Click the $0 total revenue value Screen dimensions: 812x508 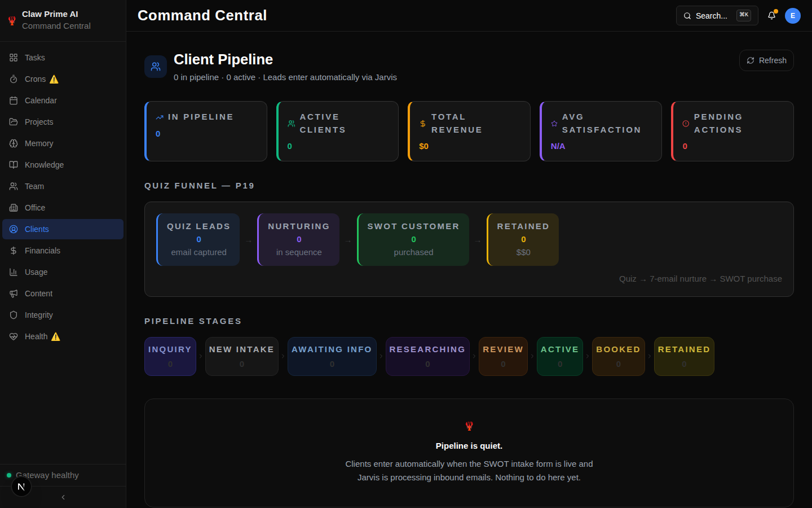[x=424, y=146]
